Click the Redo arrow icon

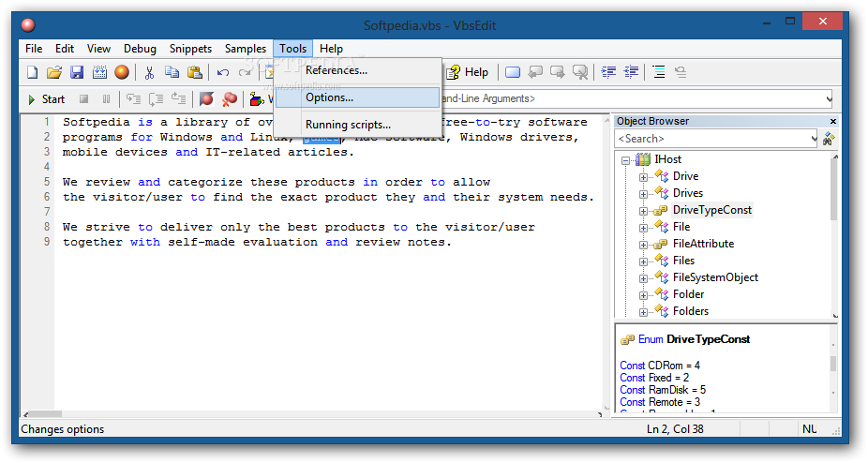click(x=245, y=72)
